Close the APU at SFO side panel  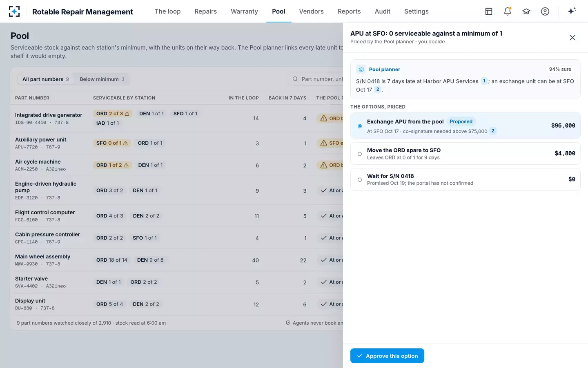click(572, 38)
